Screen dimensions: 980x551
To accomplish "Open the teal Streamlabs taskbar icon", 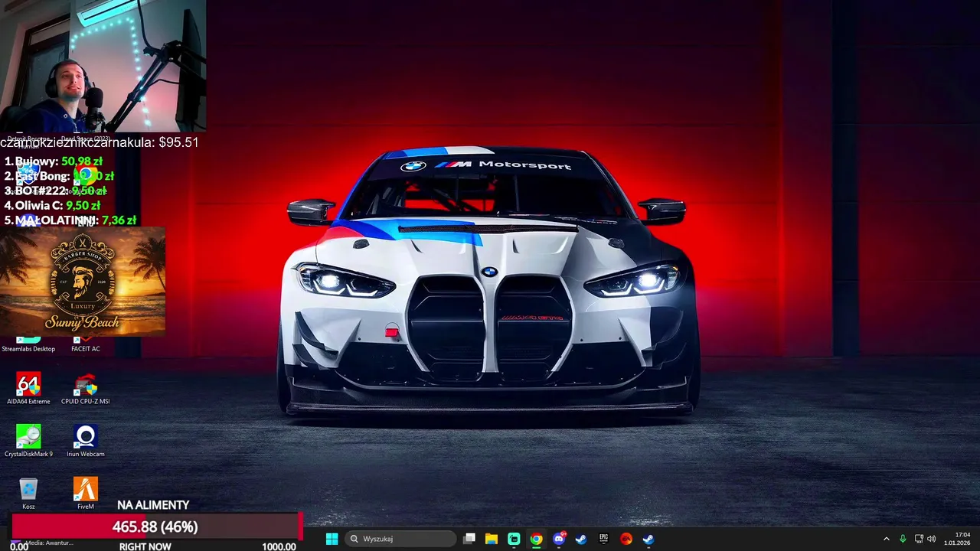I will tap(514, 539).
